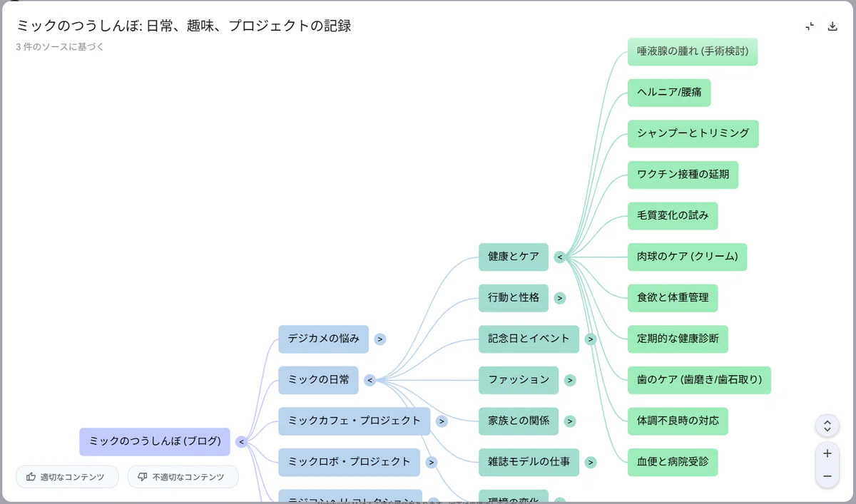The width and height of the screenshot is (856, 504).
Task: Expand the デジカメの悩み branch
Action: (x=380, y=339)
